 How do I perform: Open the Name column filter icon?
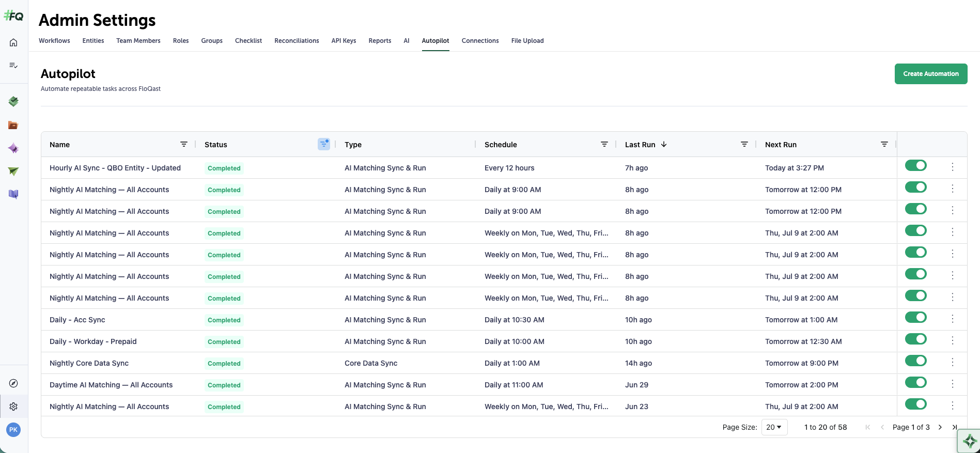click(183, 144)
